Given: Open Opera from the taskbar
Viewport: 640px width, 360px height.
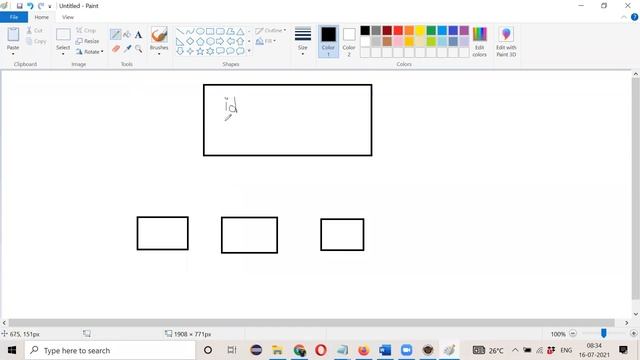Looking at the screenshot, I should (x=321, y=350).
